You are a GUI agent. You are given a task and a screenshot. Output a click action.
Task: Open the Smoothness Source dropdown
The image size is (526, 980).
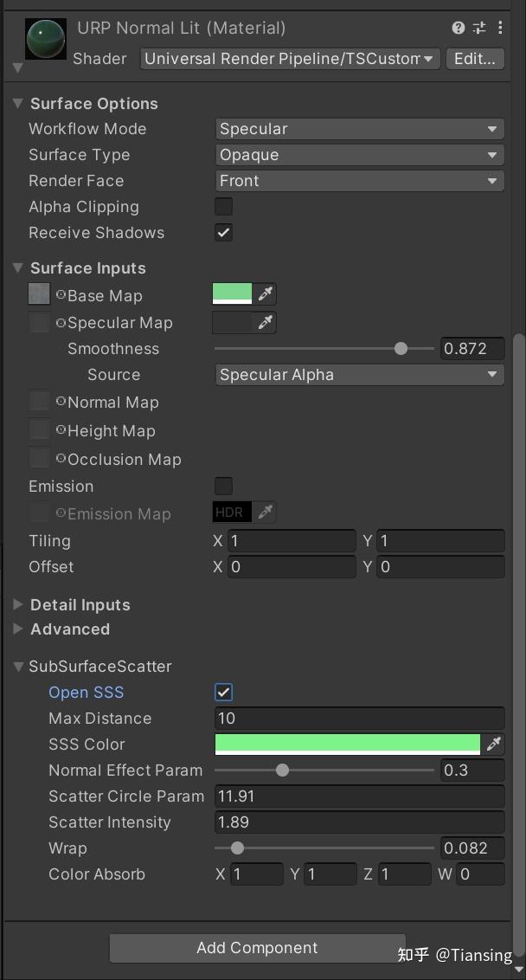(359, 374)
